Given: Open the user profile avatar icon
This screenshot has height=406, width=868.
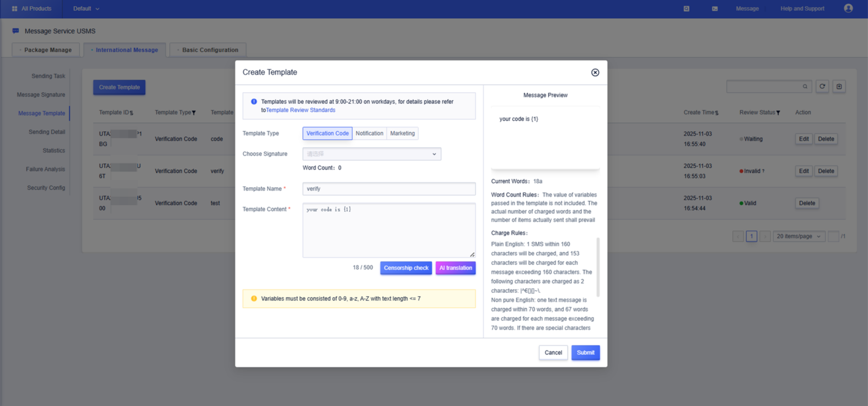Looking at the screenshot, I should pyautogui.click(x=848, y=8).
